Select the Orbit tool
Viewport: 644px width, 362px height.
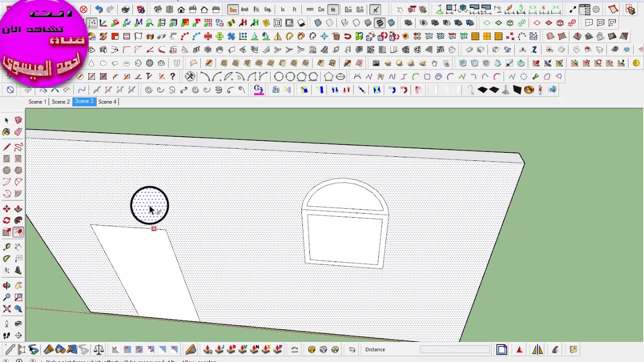[x=7, y=286]
